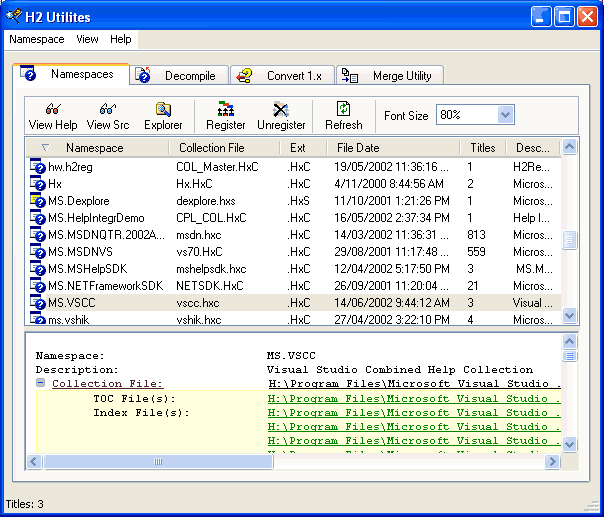Sort by Namespace column header

click(x=97, y=148)
